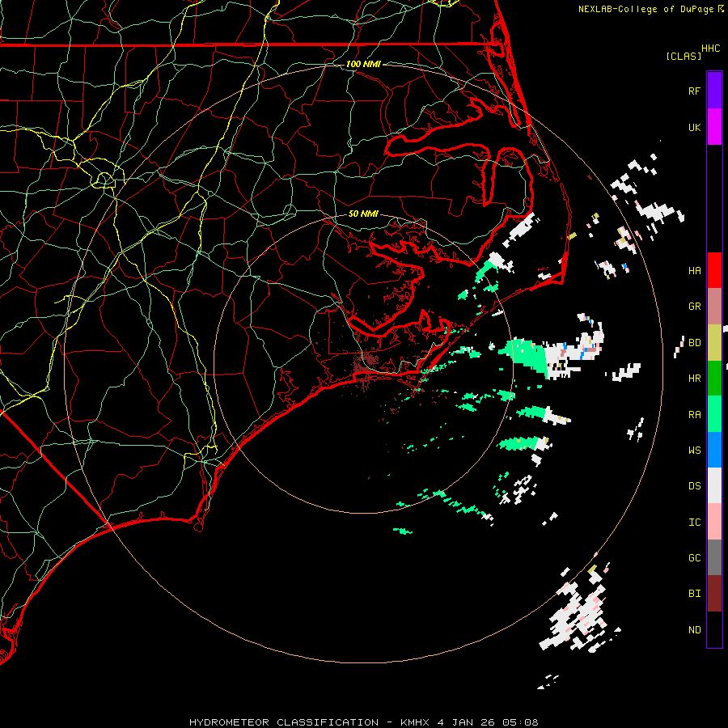
Task: Click the RA legend label
Action: (x=694, y=415)
